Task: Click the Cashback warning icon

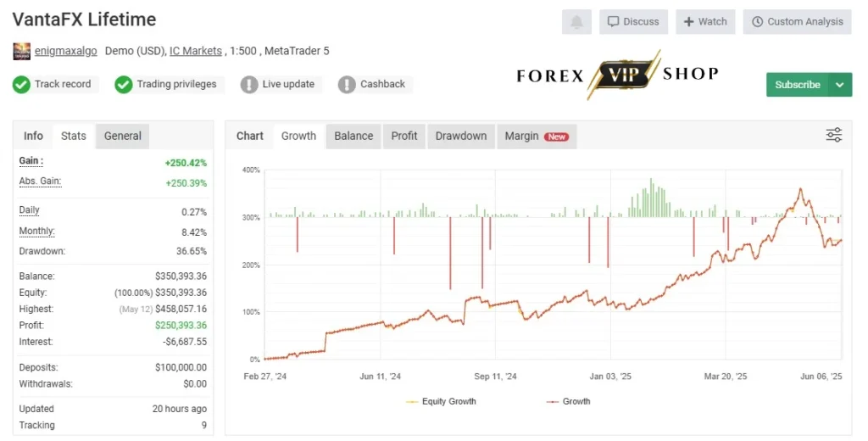Action: (x=347, y=84)
